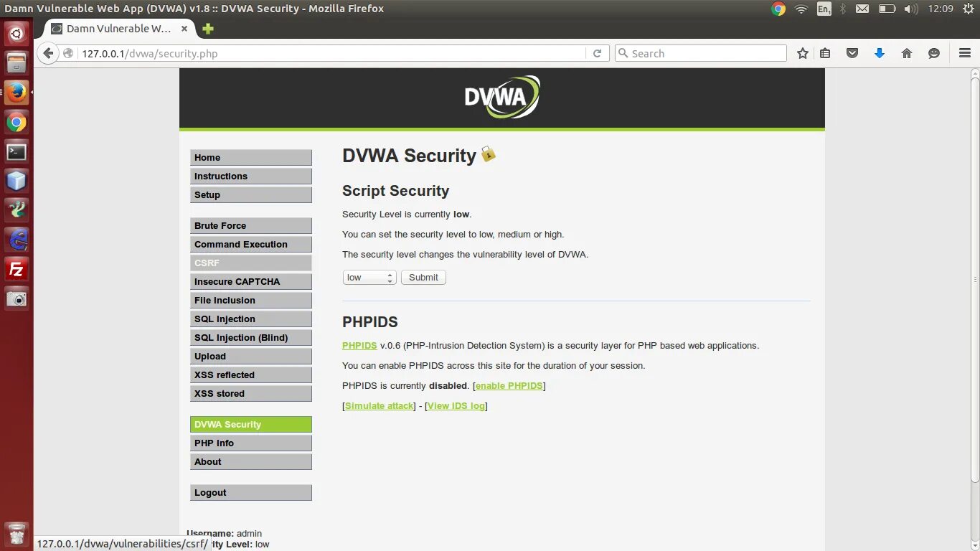
Task: Go to Firefox home page icon
Action: pos(907,53)
